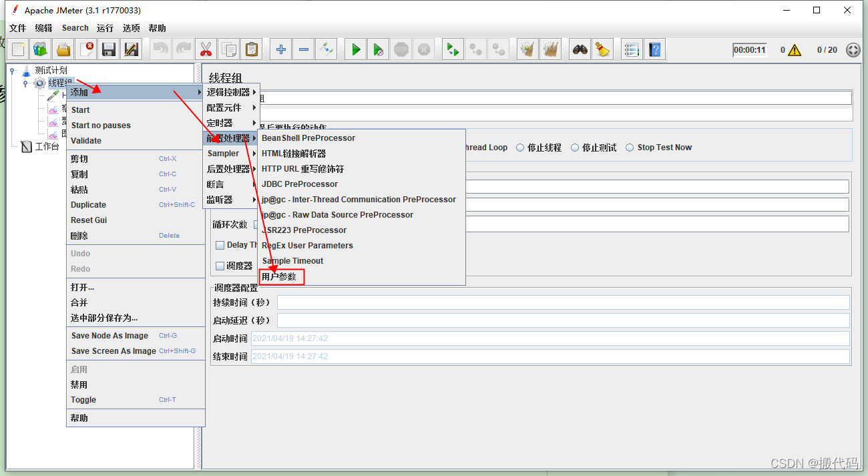Select the Stop Test Now radio button
Image resolution: width=868 pixels, height=476 pixels.
tap(630, 148)
